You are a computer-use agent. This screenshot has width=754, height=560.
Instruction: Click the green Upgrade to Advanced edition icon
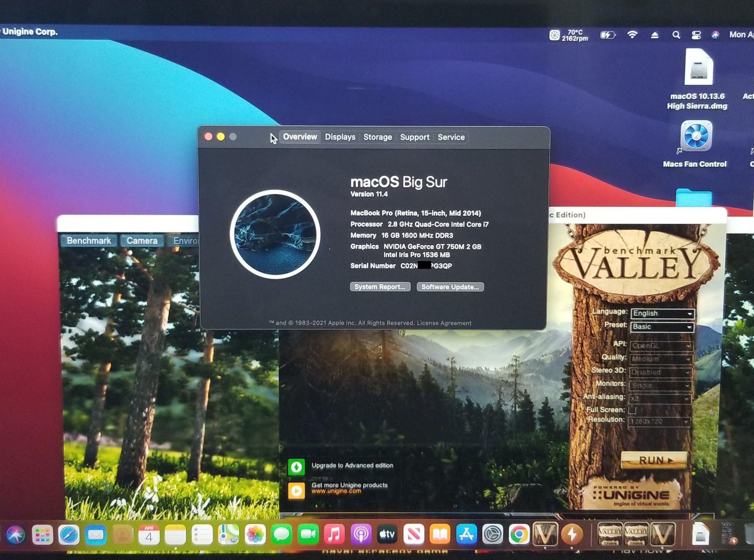coord(296,467)
